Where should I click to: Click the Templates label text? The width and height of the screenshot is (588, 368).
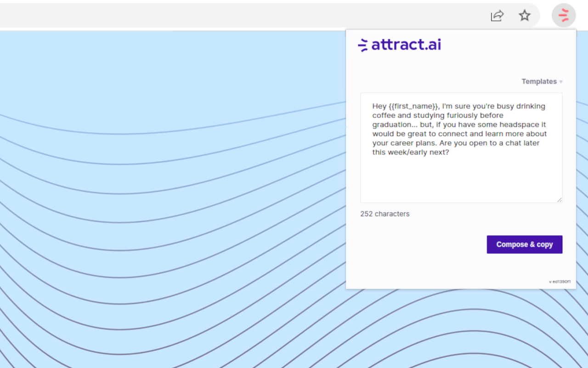click(x=539, y=81)
